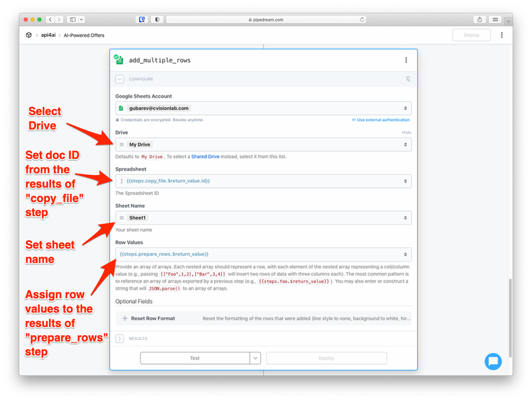Click the Spreadsheet ID input field

[x=263, y=181]
